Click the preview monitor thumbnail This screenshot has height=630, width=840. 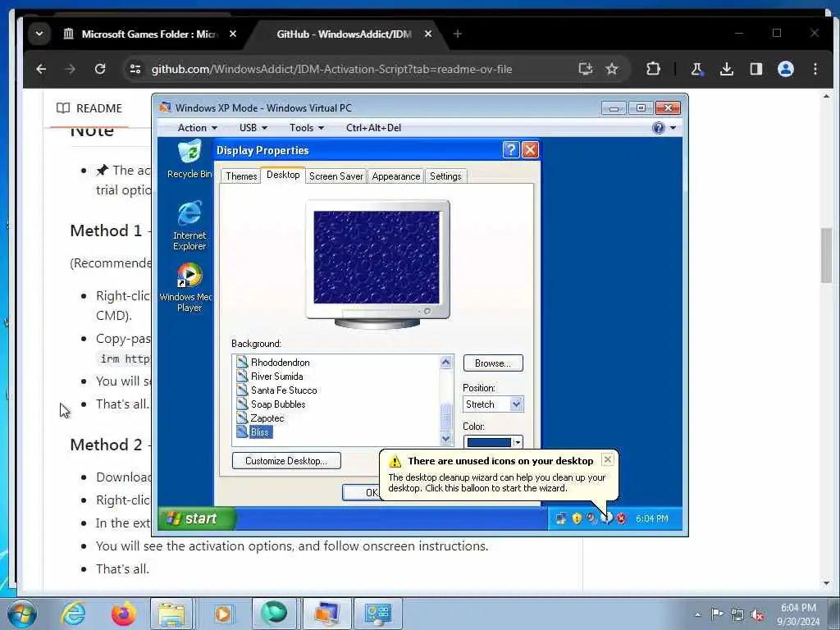pos(377,264)
